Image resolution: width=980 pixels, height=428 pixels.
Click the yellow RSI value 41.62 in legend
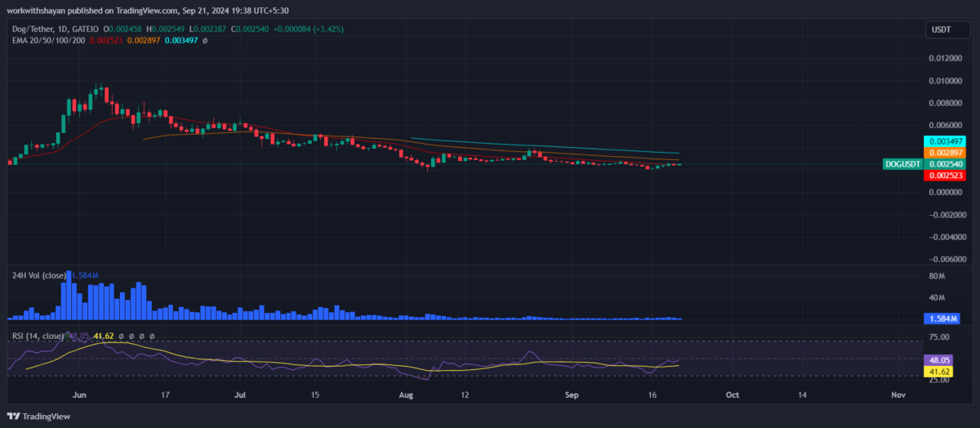click(x=103, y=336)
